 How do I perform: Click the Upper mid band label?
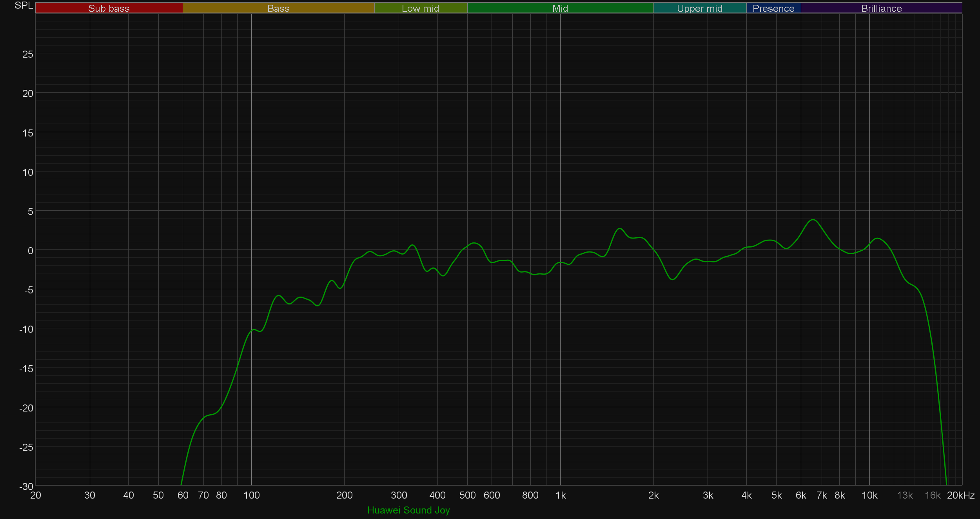(699, 8)
